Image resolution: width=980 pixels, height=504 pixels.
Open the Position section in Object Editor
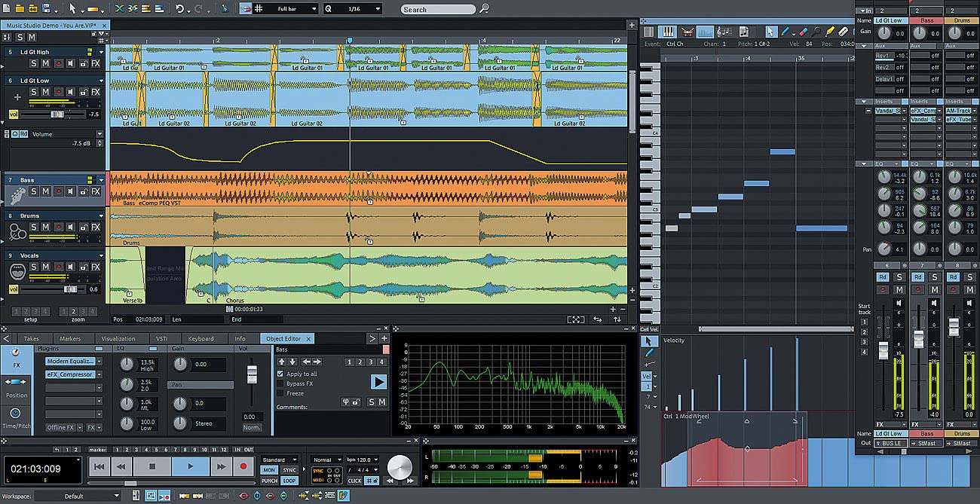click(17, 389)
